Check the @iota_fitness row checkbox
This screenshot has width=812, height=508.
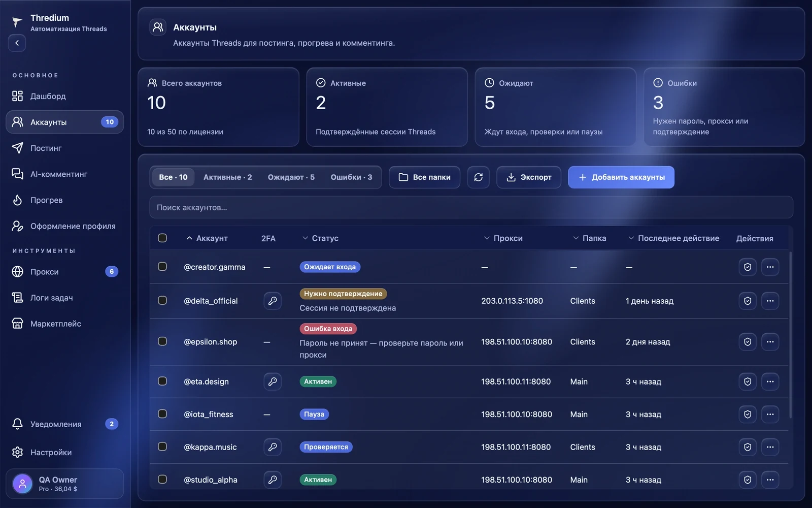[x=162, y=414]
